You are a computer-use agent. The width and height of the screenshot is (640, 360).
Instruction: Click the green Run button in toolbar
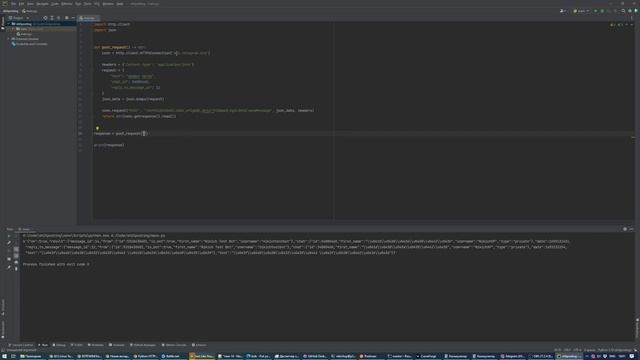[596, 11]
